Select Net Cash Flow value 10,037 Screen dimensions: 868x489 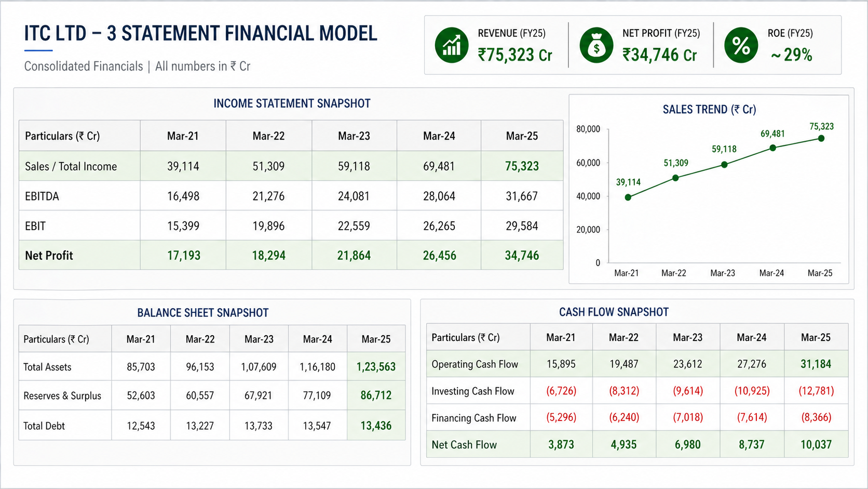816,445
